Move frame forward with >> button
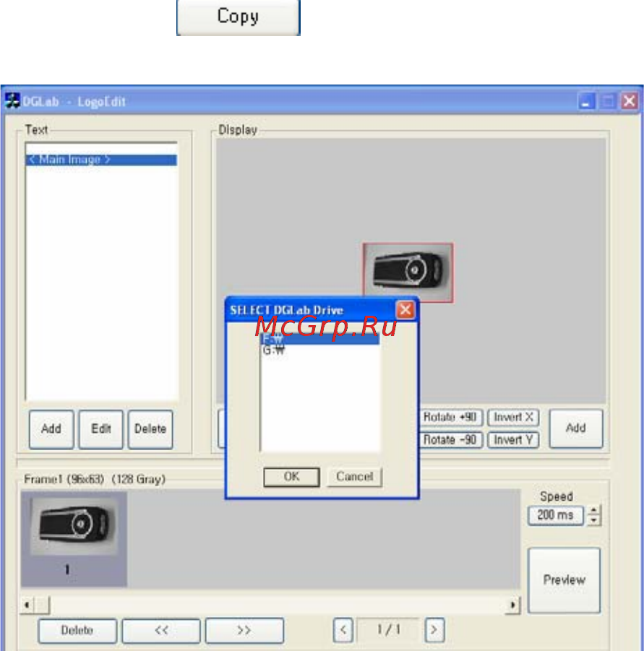Screen dimensions: 644x651 (244, 630)
